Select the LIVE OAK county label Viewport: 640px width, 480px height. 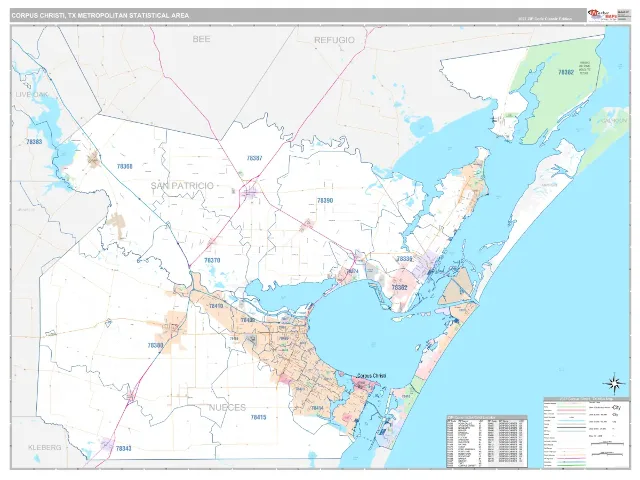[x=32, y=95]
